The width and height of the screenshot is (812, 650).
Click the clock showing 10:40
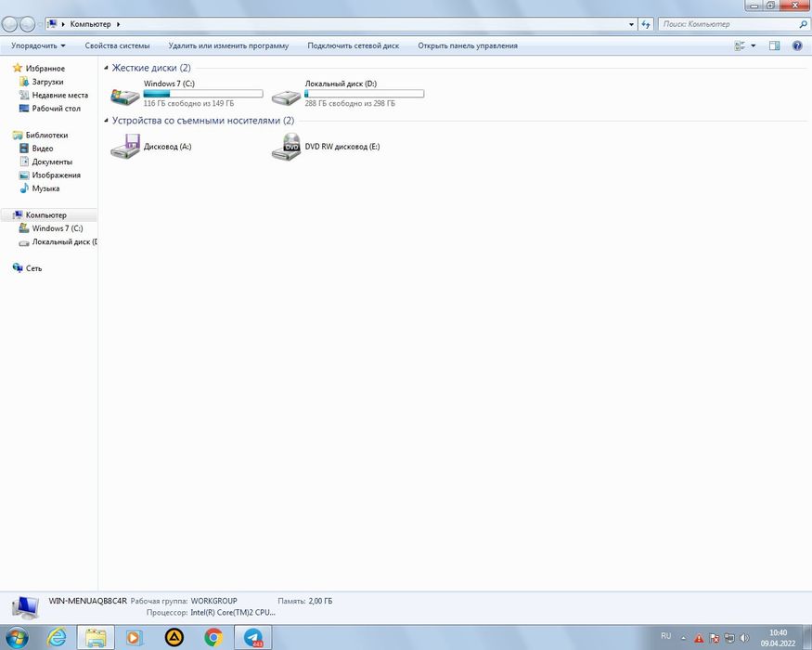[778, 632]
